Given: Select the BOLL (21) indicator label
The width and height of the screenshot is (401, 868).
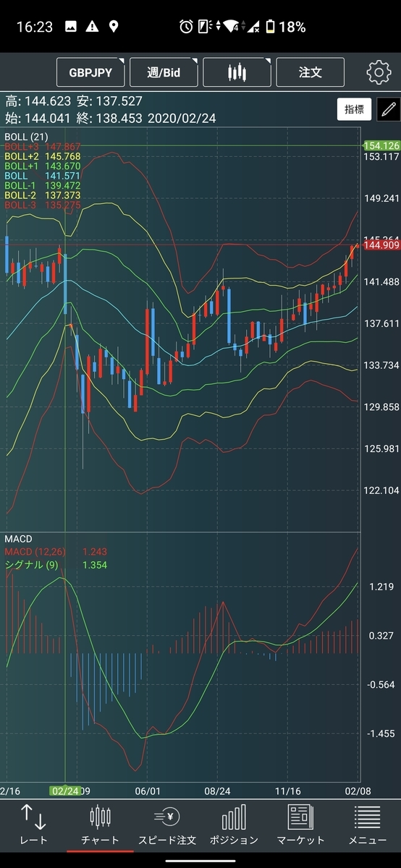Looking at the screenshot, I should click(x=25, y=136).
